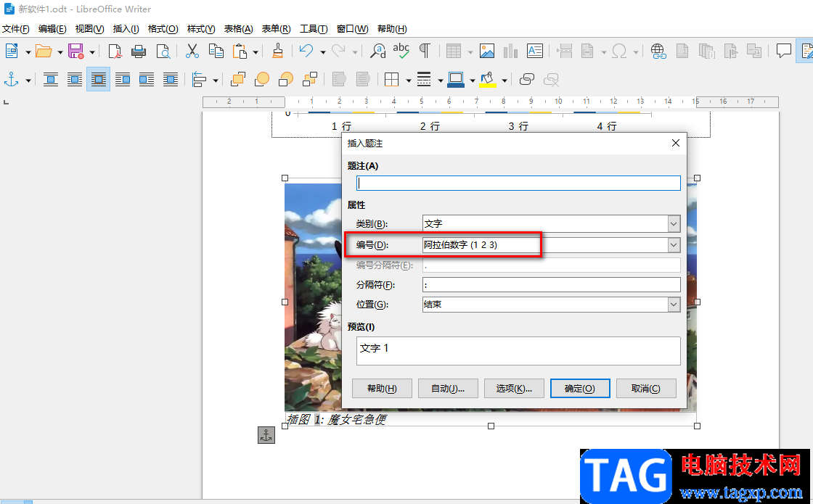Click the border color swatch icon
Image resolution: width=813 pixels, height=504 pixels.
point(457,80)
